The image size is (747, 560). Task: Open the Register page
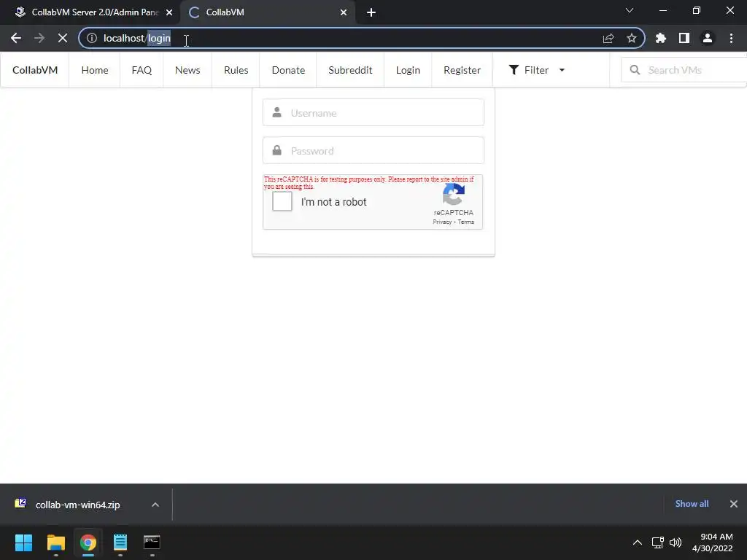click(x=462, y=70)
